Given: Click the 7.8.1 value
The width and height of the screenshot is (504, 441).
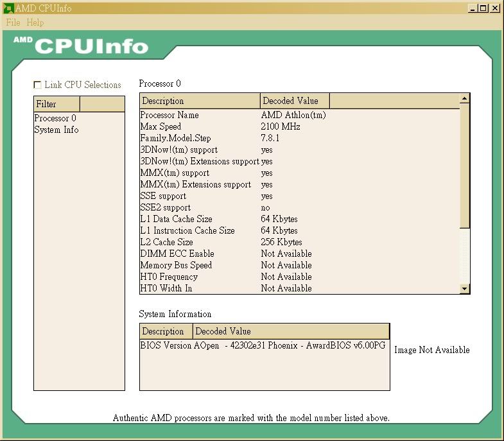Looking at the screenshot, I should (270, 138).
